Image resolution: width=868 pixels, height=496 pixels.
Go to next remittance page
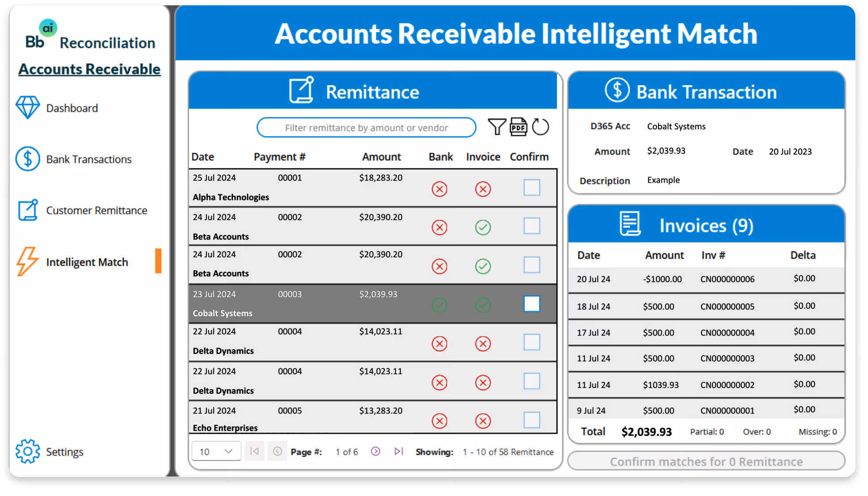point(376,451)
